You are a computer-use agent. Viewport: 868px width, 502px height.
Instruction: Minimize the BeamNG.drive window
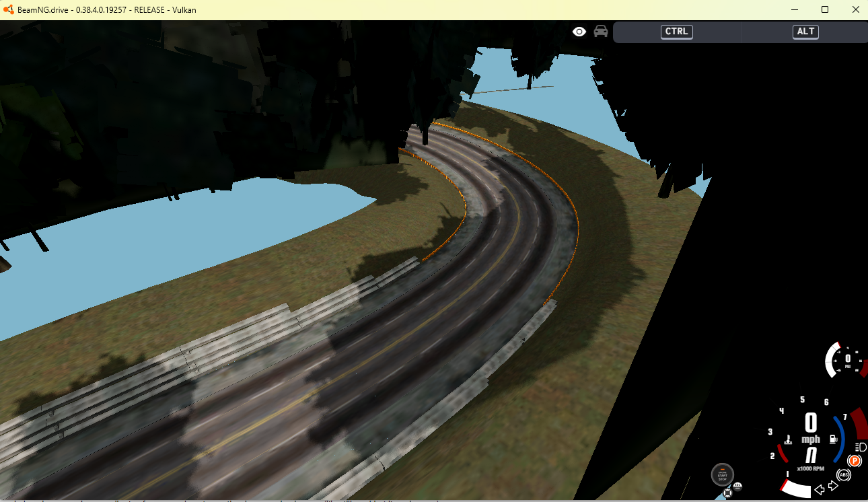click(x=794, y=10)
